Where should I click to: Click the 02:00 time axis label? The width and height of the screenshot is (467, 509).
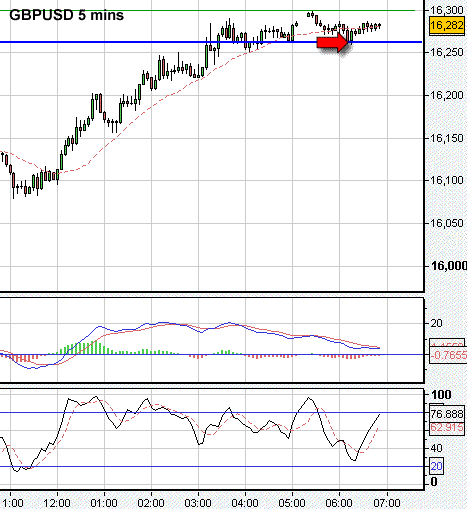[151, 503]
